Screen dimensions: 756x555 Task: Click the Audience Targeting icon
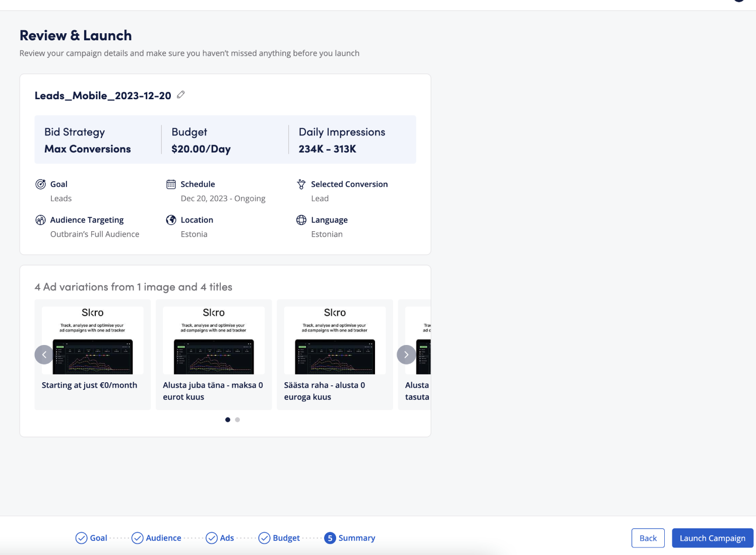(x=40, y=220)
